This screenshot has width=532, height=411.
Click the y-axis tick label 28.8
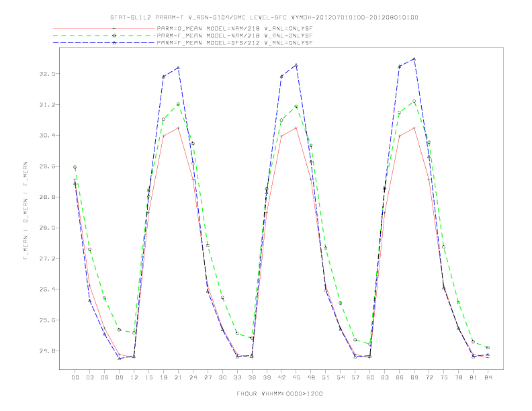click(x=46, y=197)
